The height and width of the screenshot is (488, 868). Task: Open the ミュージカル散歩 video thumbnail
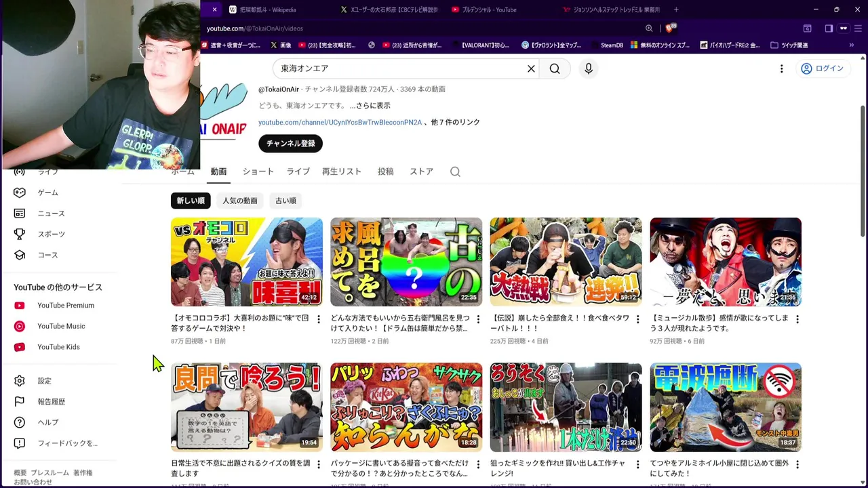point(726,262)
